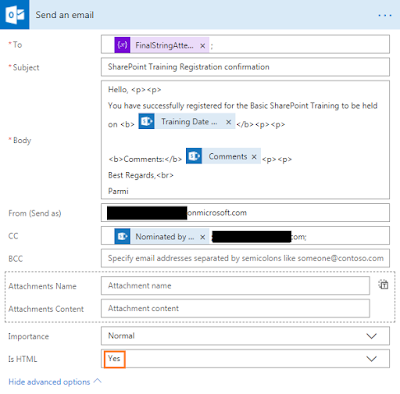This screenshot has width=400, height=394.
Task: Click the Hide advanced options link
Action: coord(49,382)
